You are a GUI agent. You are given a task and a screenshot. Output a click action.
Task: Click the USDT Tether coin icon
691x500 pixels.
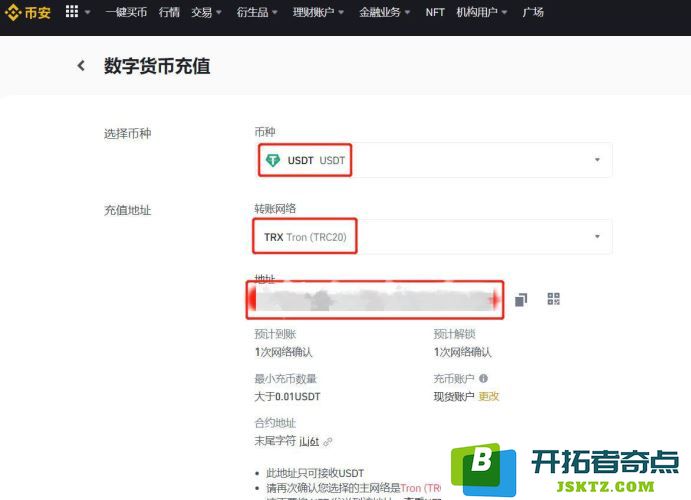coord(273,160)
